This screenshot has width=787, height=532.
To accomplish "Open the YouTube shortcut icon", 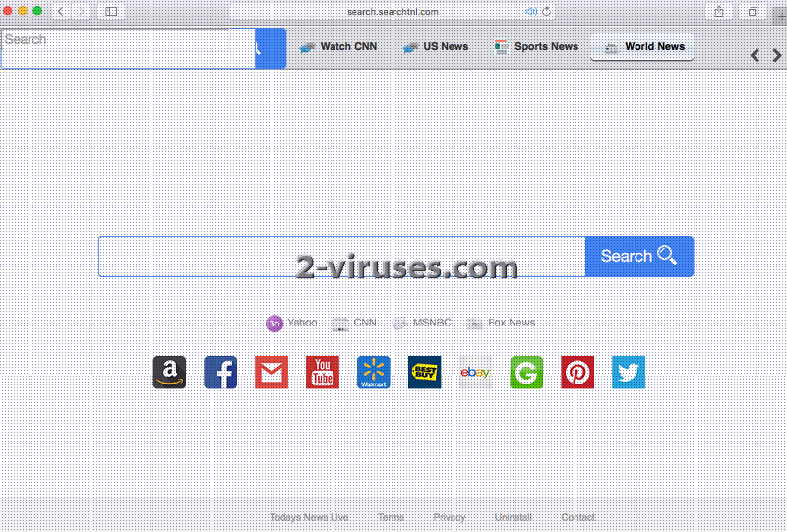I will click(x=323, y=373).
